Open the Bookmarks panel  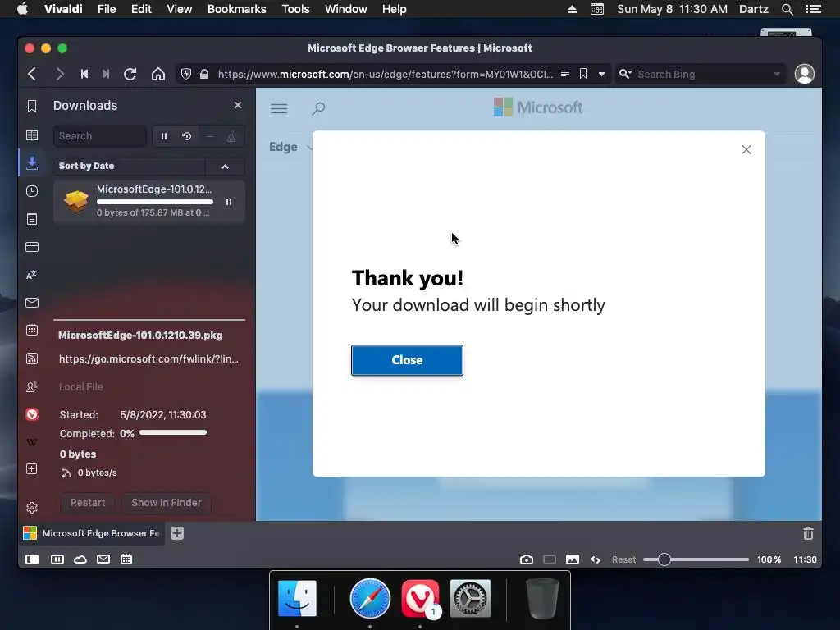pyautogui.click(x=32, y=106)
